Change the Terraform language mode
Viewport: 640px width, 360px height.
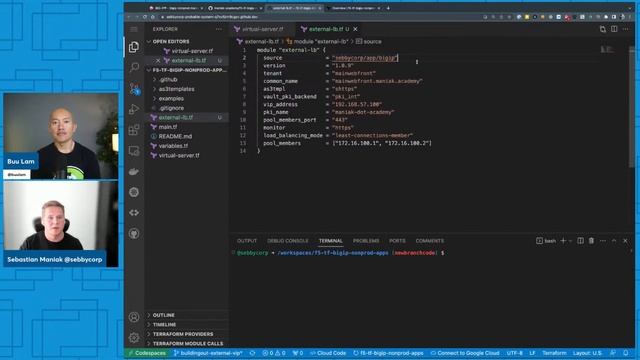click(x=554, y=353)
